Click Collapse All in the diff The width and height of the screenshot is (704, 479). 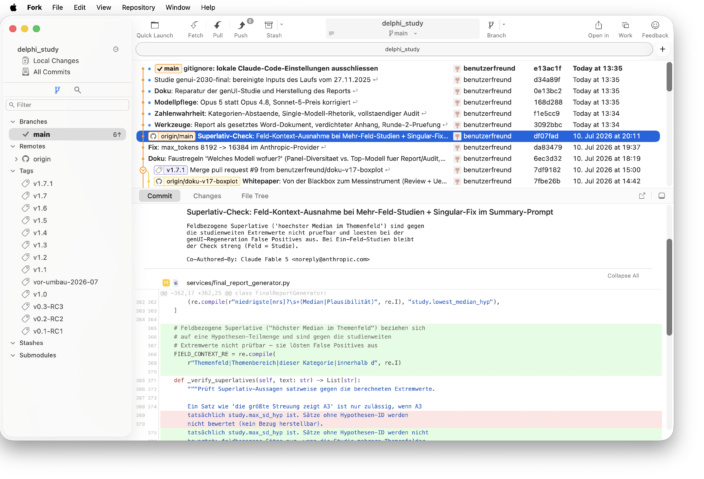coord(623,276)
